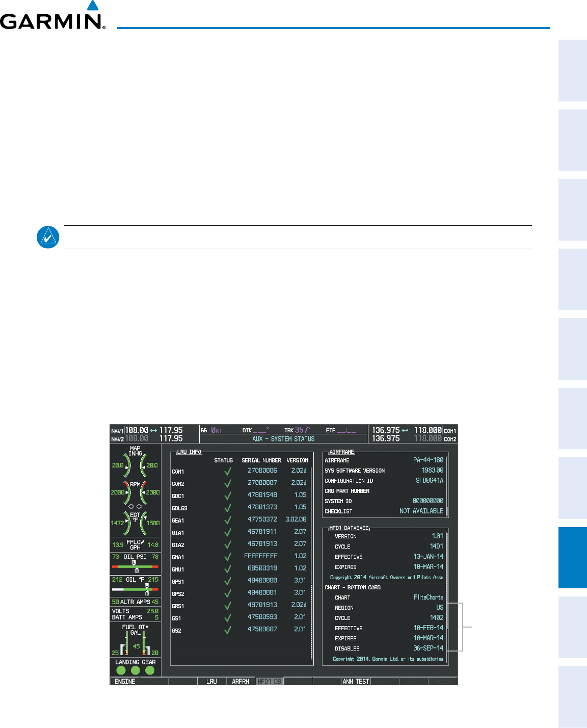Viewport: 587px width, 728px height.
Task: Click chart cycle value 1402
Action: click(437, 617)
